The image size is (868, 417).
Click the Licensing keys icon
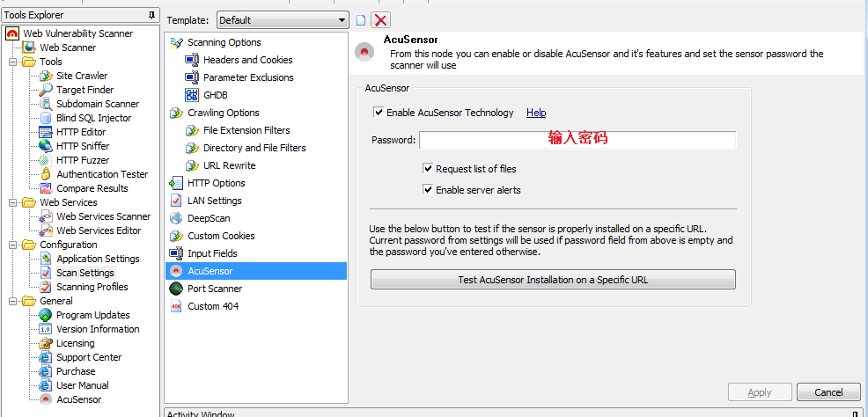46,343
